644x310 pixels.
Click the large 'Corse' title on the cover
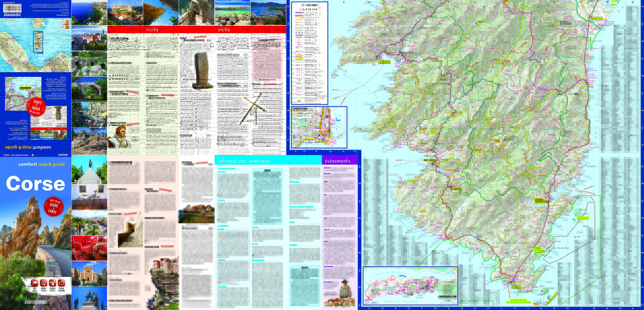tap(36, 184)
